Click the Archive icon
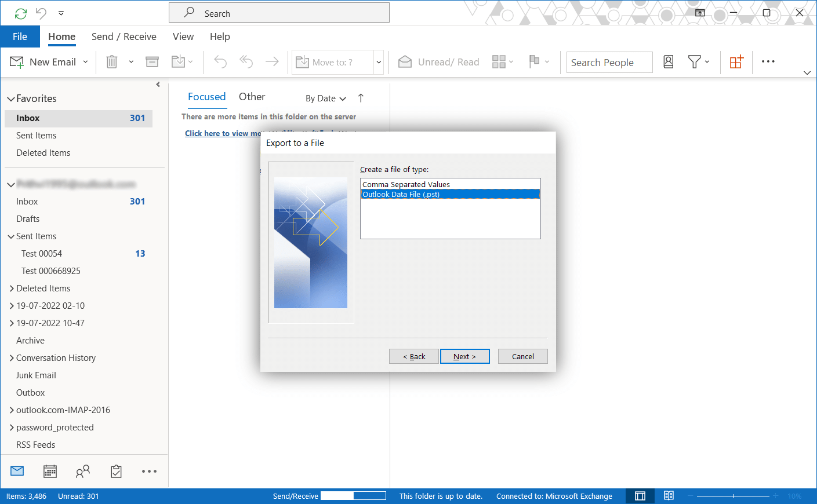 152,62
